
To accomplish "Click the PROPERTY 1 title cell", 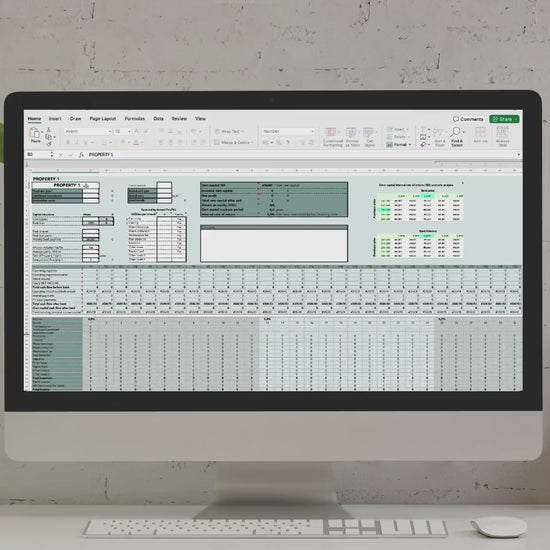I will (65, 185).
